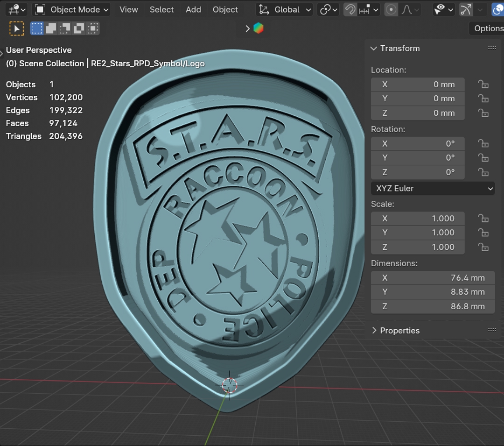The height and width of the screenshot is (446, 504).
Task: Open the Add menu
Action: [x=193, y=9]
